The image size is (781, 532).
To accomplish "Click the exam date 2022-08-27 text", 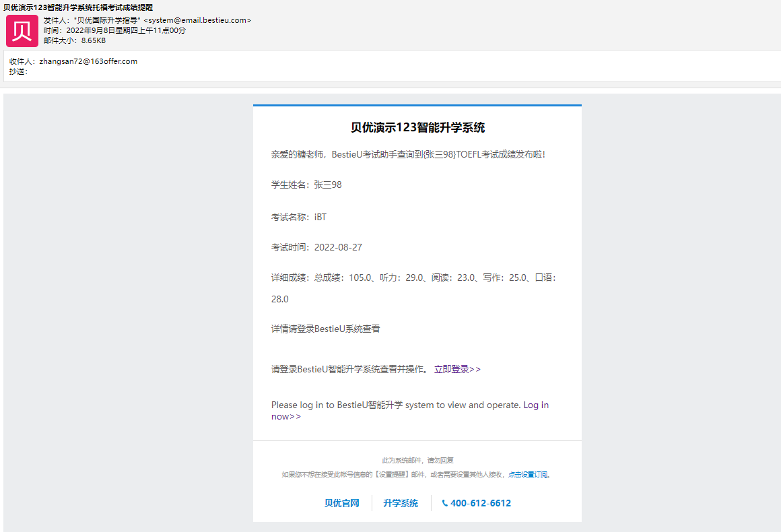I will click(338, 248).
